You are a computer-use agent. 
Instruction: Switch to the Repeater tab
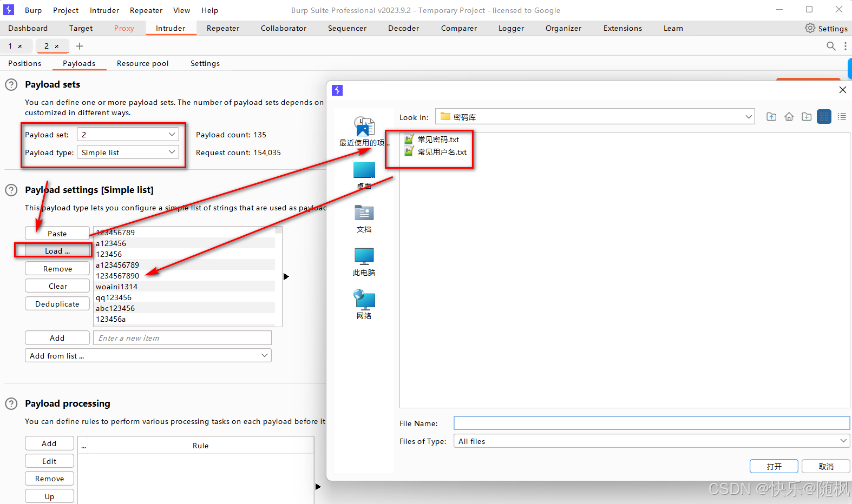click(223, 28)
